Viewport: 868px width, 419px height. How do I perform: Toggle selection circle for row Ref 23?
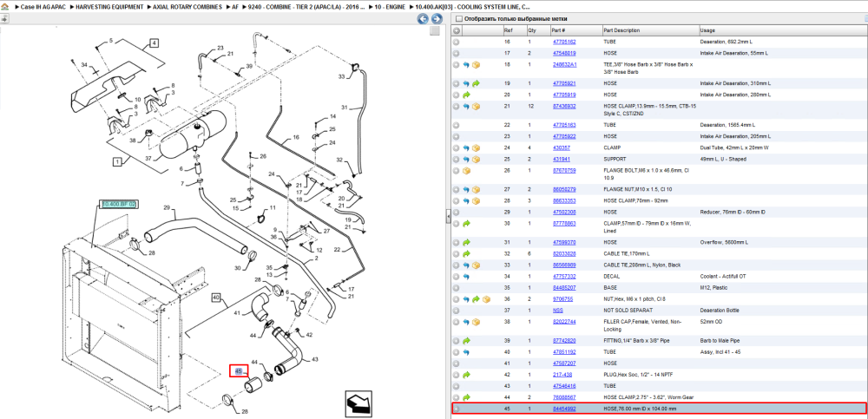457,136
